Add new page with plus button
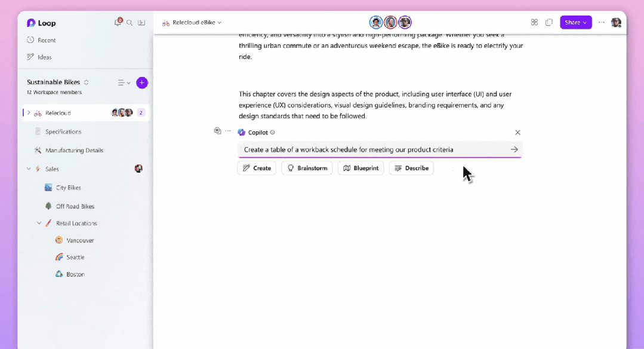Image resolution: width=644 pixels, height=349 pixels. coord(141,83)
